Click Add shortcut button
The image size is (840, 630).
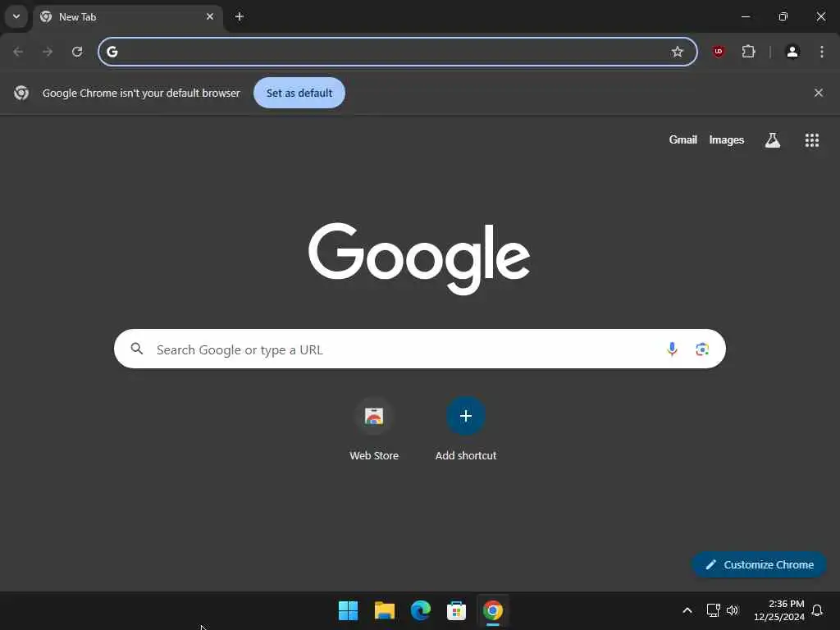coord(466,430)
